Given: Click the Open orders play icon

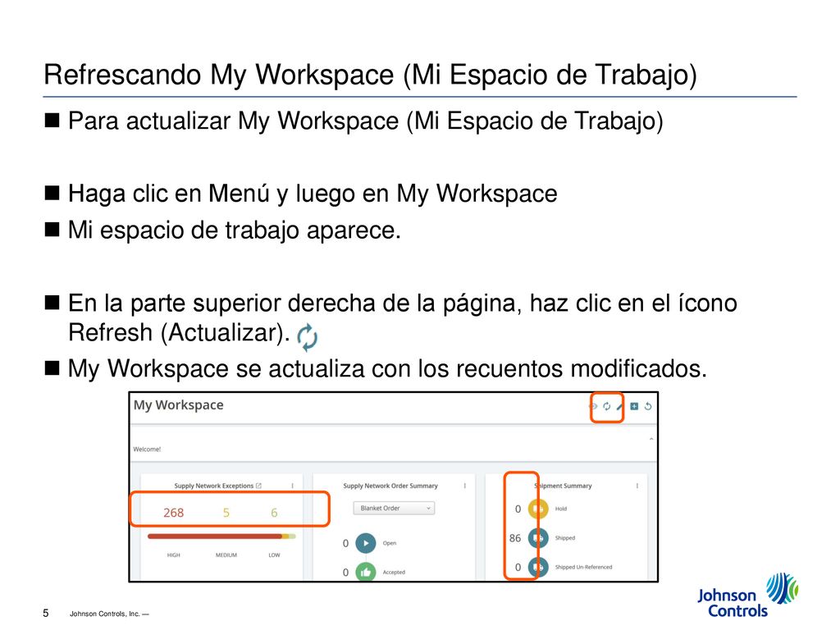Looking at the screenshot, I should (366, 543).
